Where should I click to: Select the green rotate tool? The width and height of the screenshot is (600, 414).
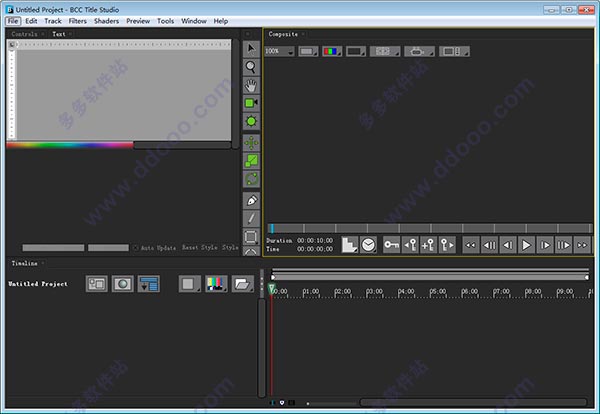251,179
